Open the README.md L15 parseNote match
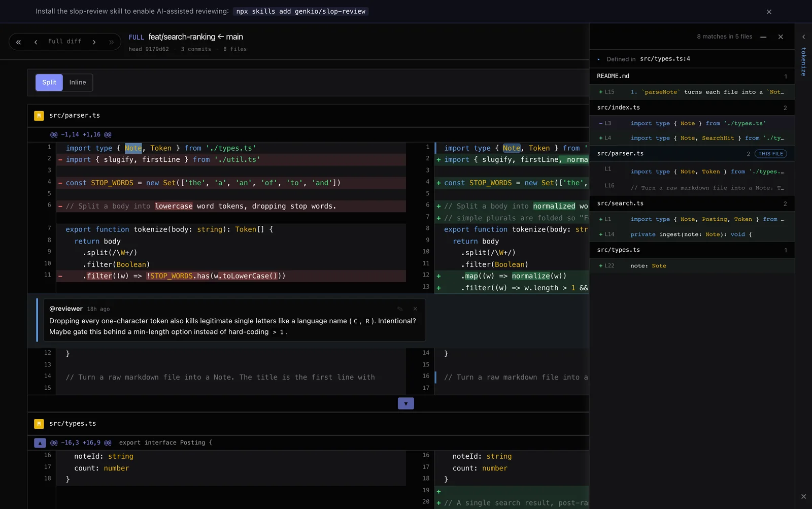The width and height of the screenshot is (812, 509). 692,92
